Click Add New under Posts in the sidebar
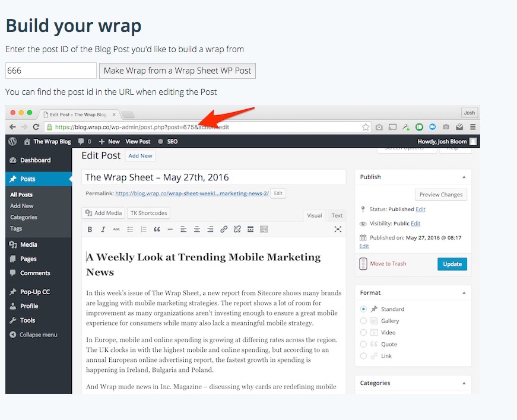This screenshot has height=420, width=517. (x=22, y=206)
